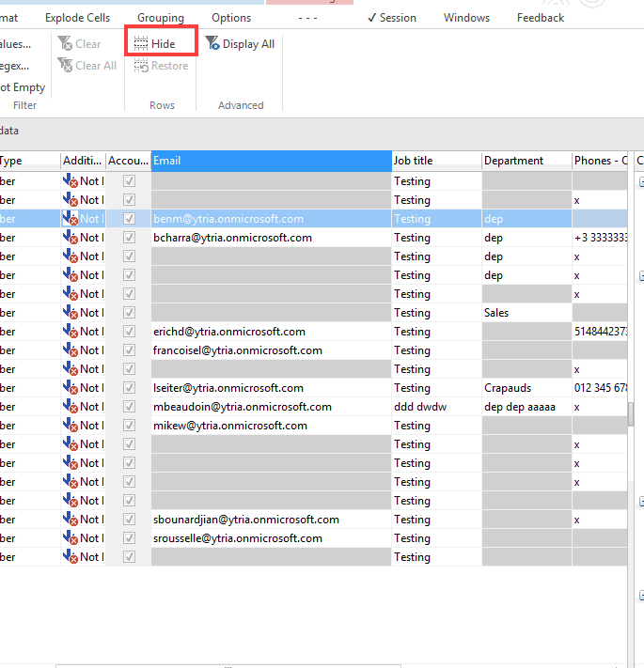Click the Not status icon in srousselle row
The height and width of the screenshot is (668, 644).
pos(71,538)
